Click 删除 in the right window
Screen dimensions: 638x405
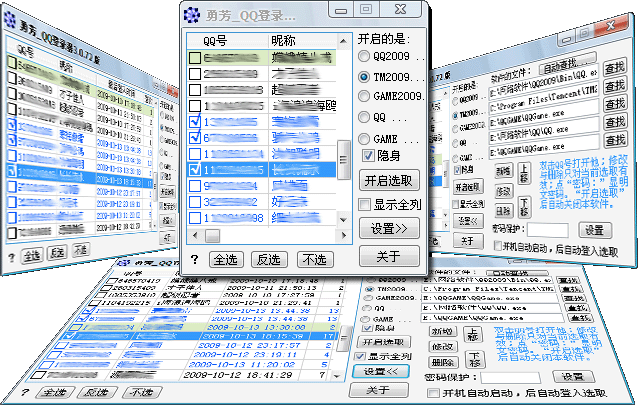[504, 211]
